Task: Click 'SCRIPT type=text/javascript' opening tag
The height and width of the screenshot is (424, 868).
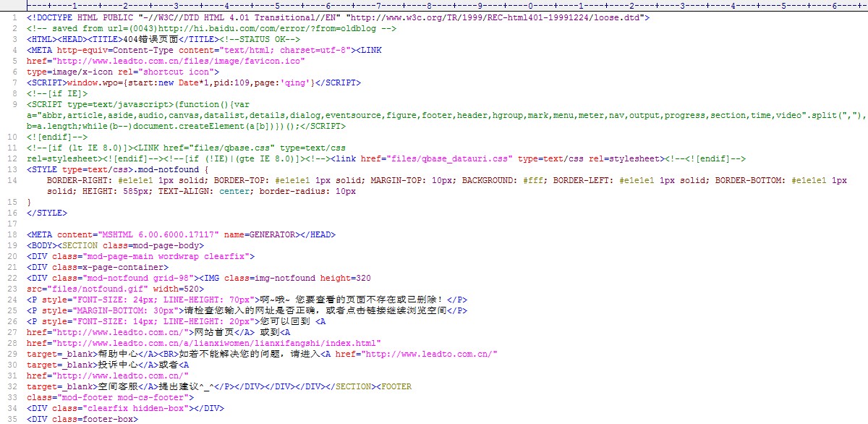Action: [98, 104]
